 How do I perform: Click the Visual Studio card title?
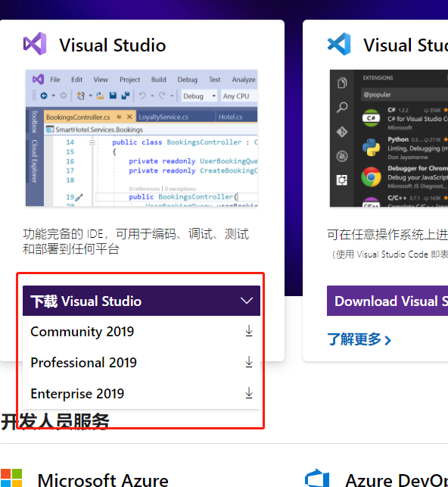coord(113,45)
